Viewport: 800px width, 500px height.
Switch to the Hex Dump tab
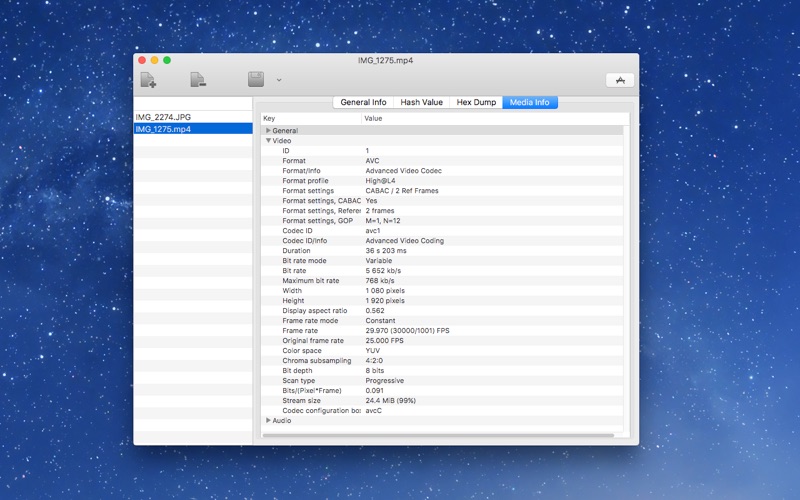(x=476, y=102)
